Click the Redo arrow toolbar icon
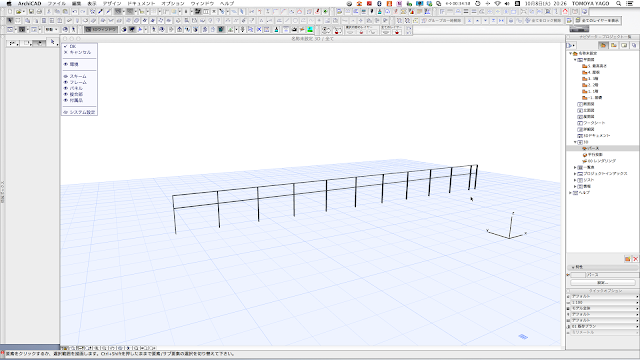Screen dimensions: 640x360 (83, 12)
